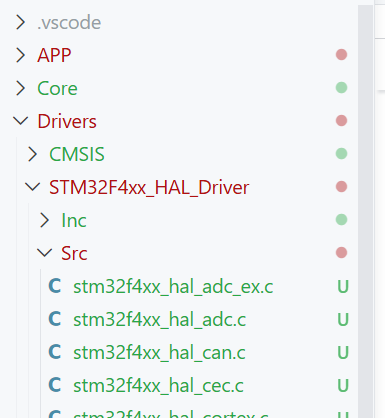Click red git status dot on APP

coord(341,55)
